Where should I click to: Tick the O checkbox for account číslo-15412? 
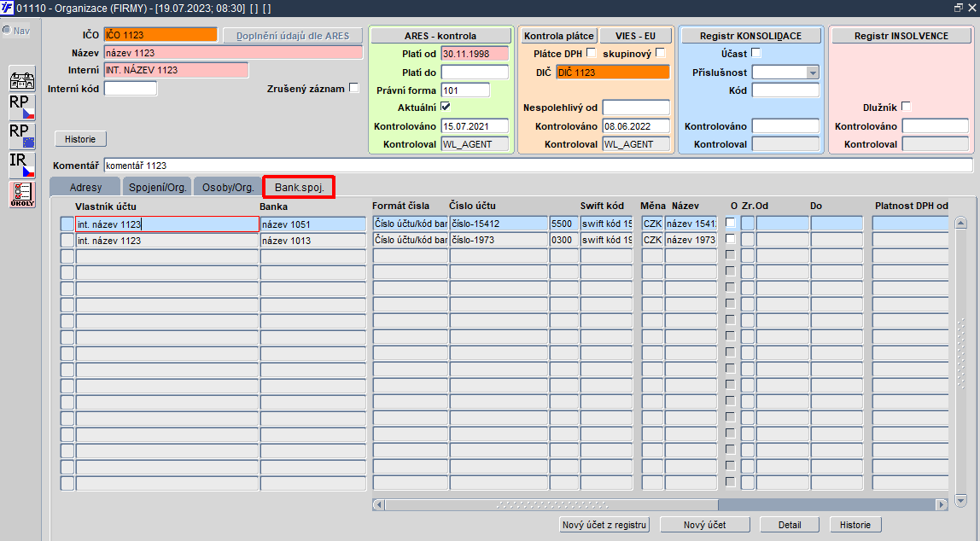pos(730,223)
